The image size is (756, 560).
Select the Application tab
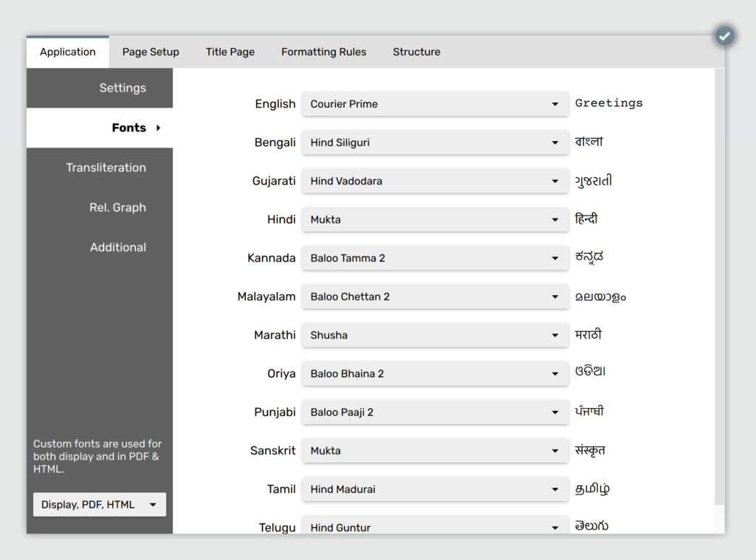pos(67,52)
